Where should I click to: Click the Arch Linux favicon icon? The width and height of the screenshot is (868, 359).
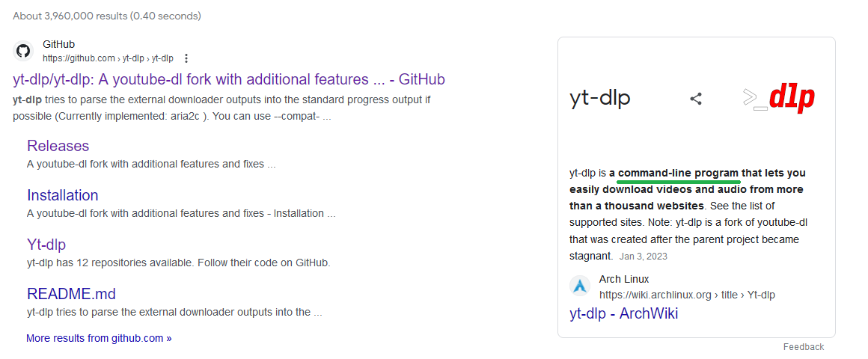pyautogui.click(x=580, y=286)
